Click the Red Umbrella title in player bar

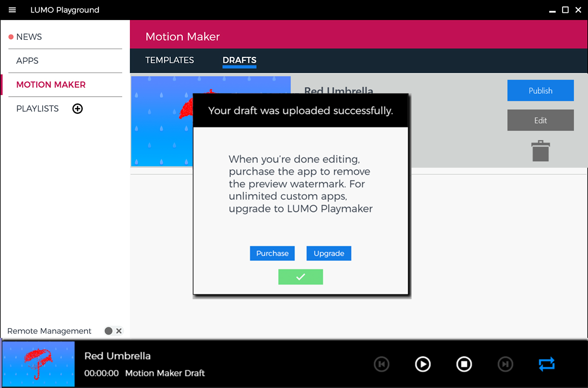point(118,356)
